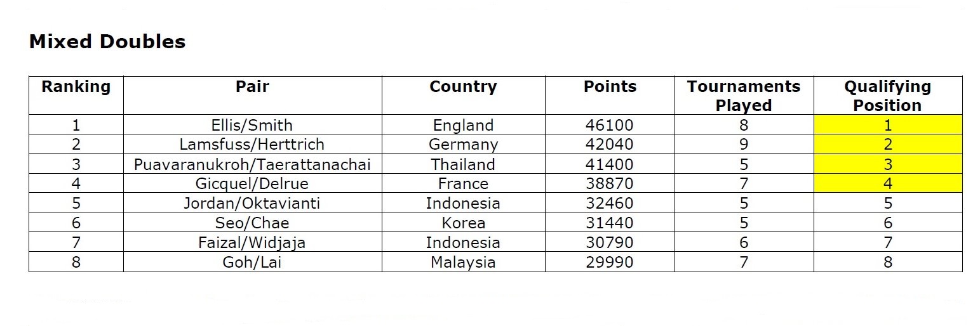The image size is (980, 326).
Task: Select the Tournaments Played column header
Action: (744, 96)
